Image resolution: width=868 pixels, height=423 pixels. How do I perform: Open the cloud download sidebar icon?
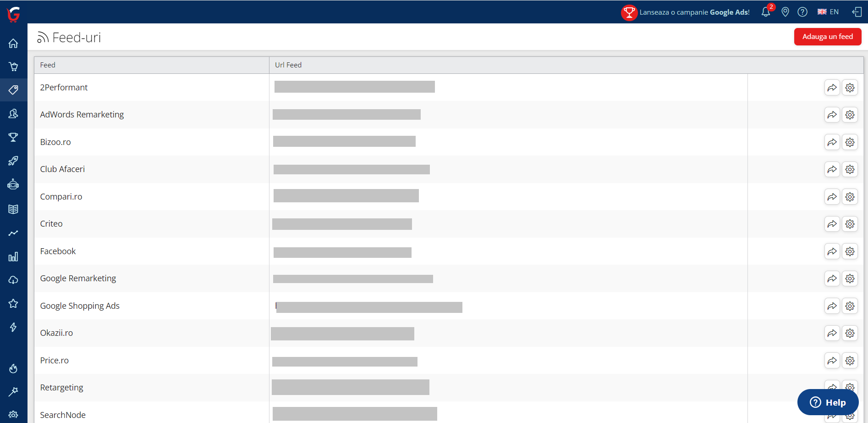(x=13, y=280)
